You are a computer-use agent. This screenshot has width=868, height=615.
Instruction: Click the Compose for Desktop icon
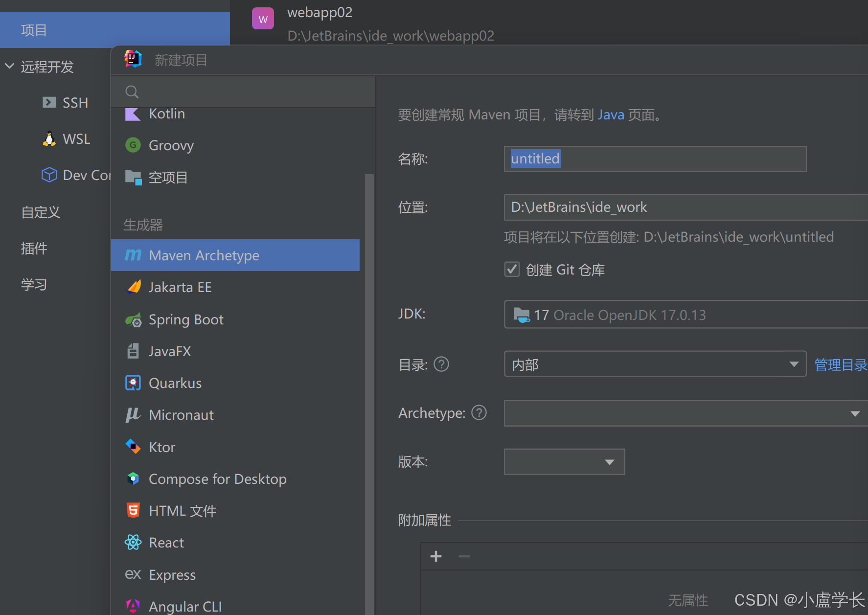(133, 478)
